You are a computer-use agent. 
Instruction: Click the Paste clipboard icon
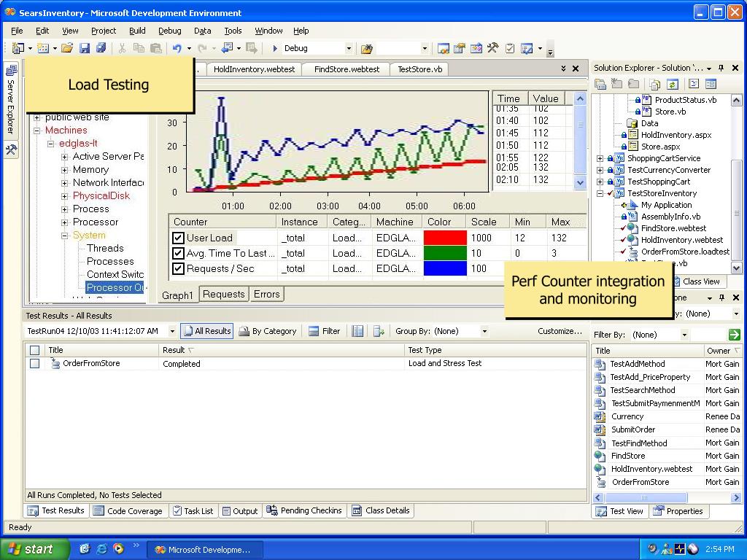click(156, 48)
